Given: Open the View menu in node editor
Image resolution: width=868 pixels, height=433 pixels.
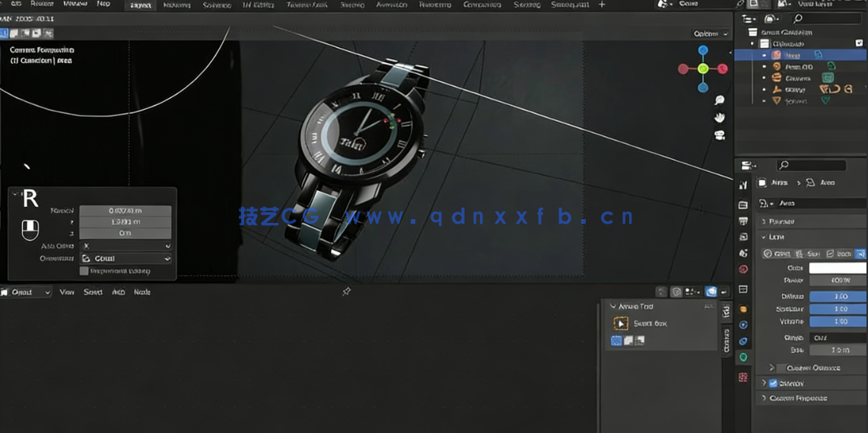Looking at the screenshot, I should 67,291.
